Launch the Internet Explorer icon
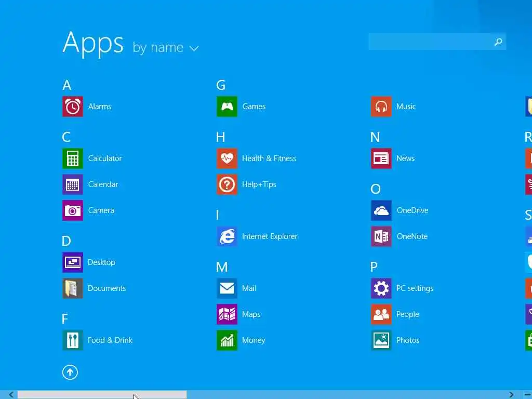This screenshot has width=532, height=399. coord(227,236)
